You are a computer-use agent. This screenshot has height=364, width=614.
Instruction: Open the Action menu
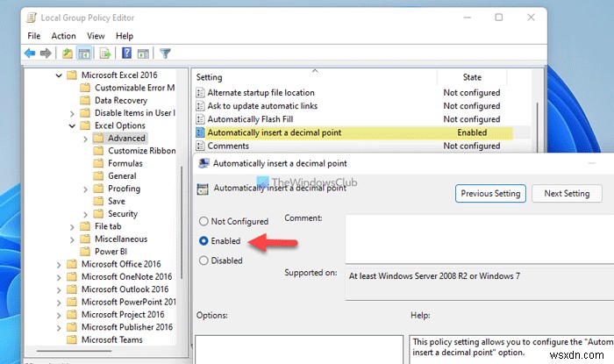click(x=63, y=36)
